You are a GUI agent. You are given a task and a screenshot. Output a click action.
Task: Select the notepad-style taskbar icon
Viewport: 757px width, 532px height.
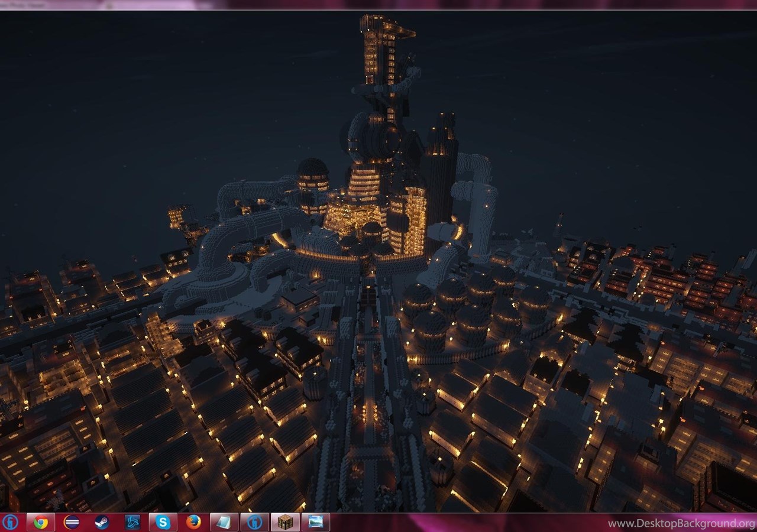[224, 522]
